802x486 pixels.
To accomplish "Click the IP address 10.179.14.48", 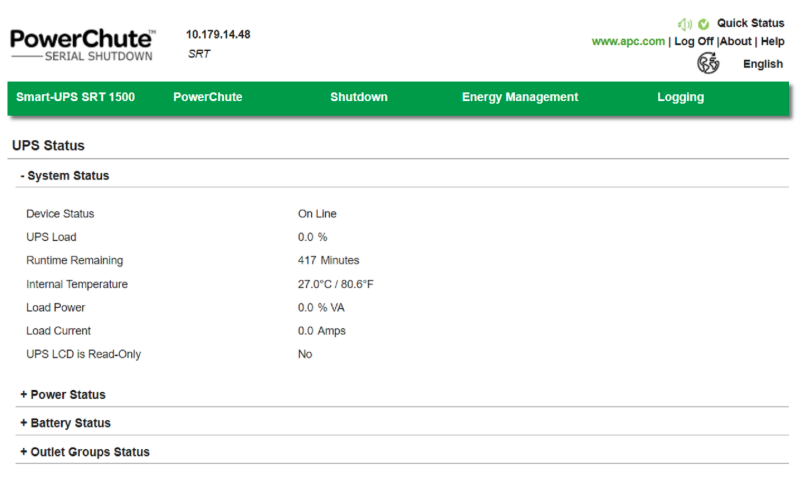I will [218, 34].
